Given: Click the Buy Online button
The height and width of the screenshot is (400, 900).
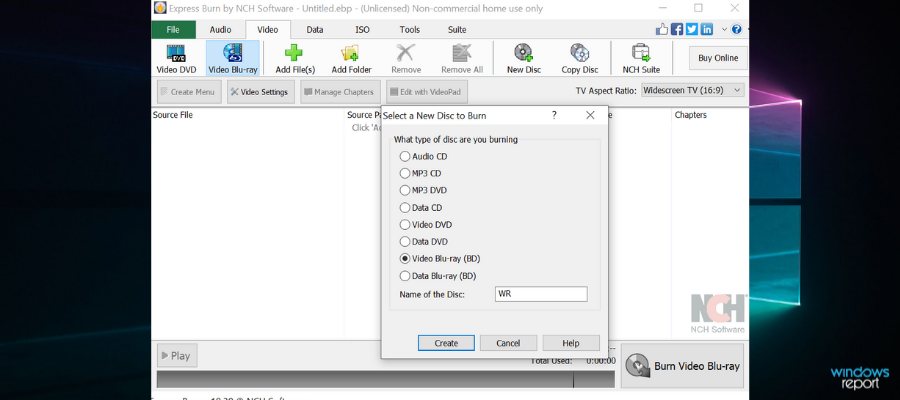Looking at the screenshot, I should 718,58.
